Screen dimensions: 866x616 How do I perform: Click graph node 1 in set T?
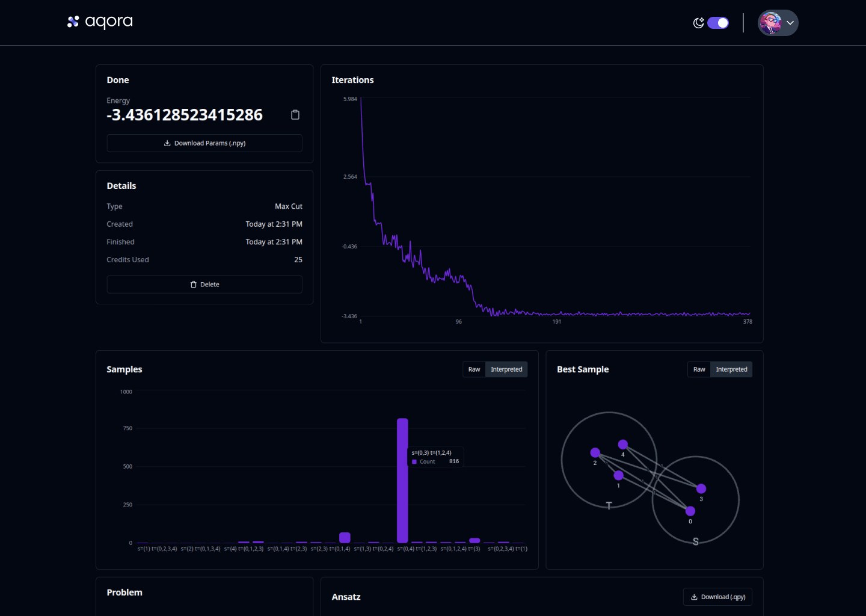[x=618, y=475]
